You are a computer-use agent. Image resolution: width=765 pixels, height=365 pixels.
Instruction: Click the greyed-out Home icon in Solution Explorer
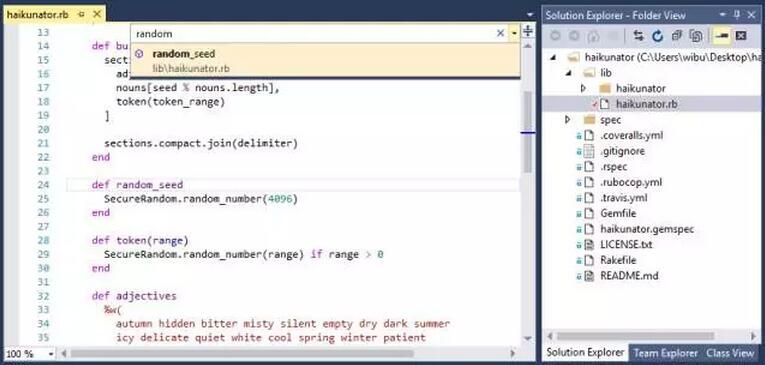click(x=593, y=35)
